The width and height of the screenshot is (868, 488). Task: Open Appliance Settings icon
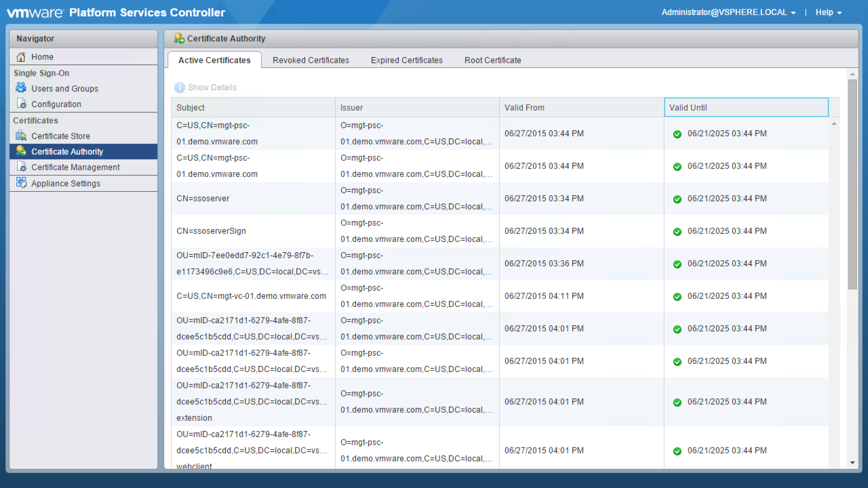point(21,183)
